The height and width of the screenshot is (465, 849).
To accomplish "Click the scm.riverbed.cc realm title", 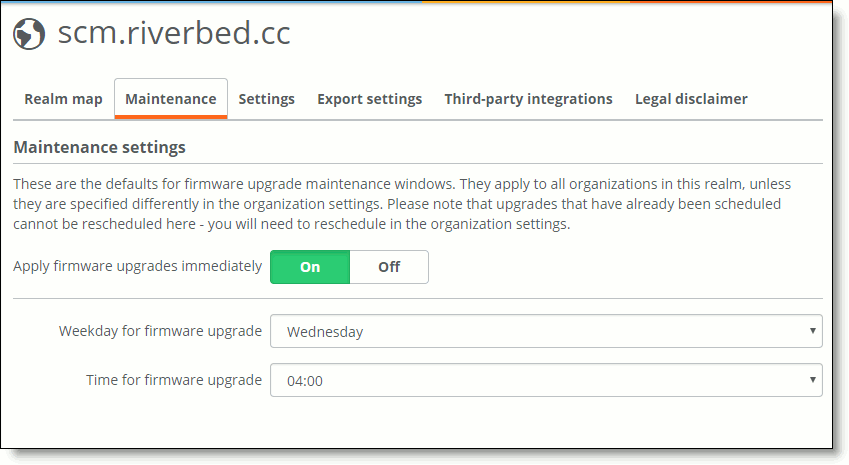I will [174, 32].
